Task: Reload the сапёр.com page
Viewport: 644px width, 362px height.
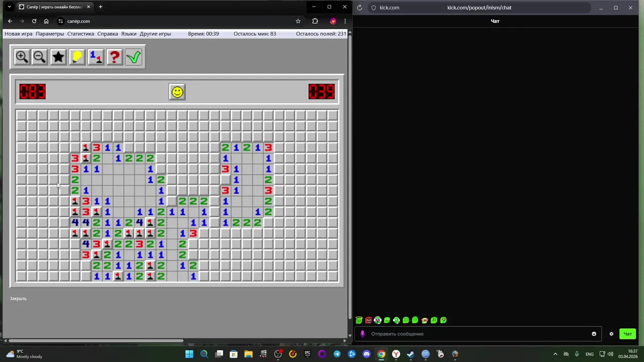Action: tap(34, 21)
